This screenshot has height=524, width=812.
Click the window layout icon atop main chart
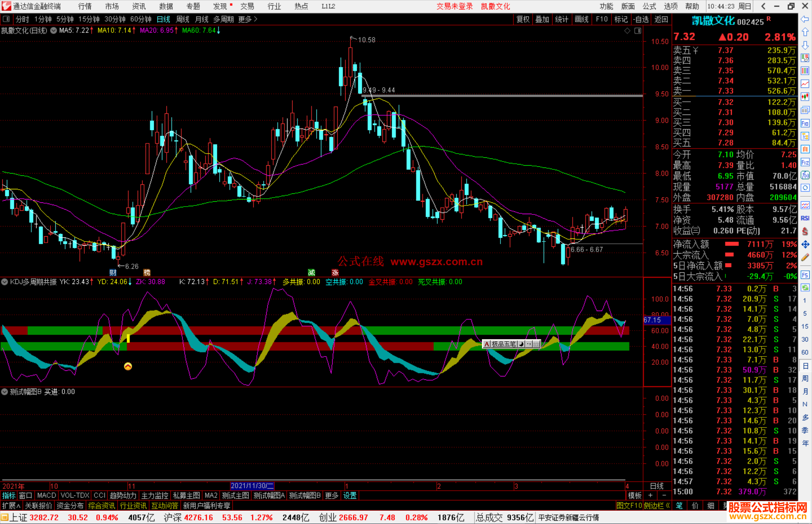tap(638, 31)
